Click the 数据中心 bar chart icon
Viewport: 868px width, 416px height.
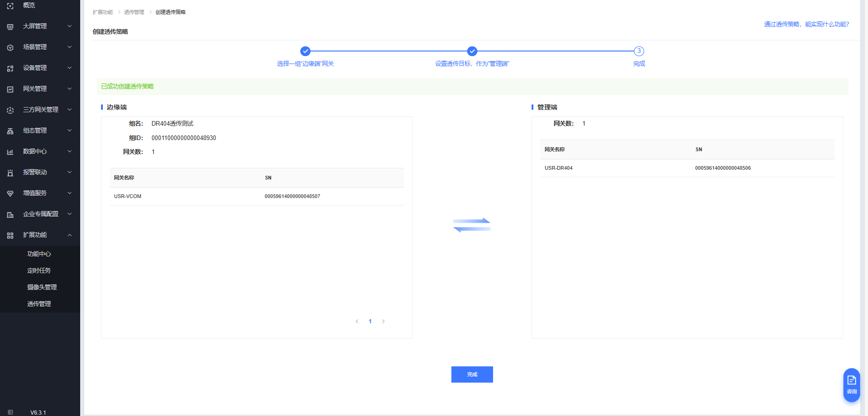(x=10, y=152)
